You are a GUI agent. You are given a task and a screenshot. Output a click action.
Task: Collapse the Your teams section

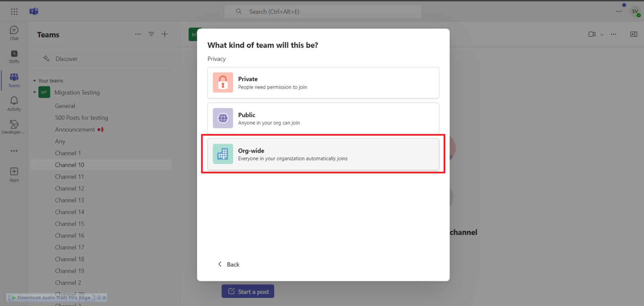click(x=34, y=80)
